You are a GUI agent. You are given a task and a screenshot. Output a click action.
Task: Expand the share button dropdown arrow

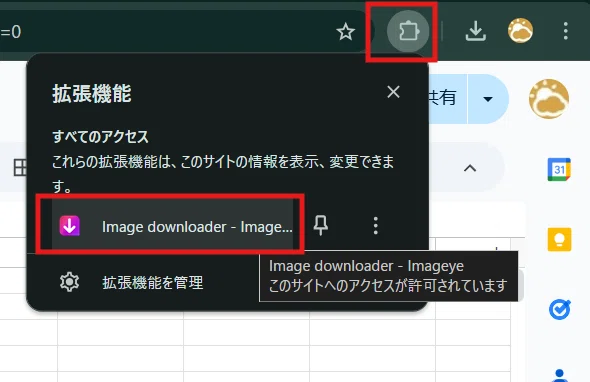point(488,99)
